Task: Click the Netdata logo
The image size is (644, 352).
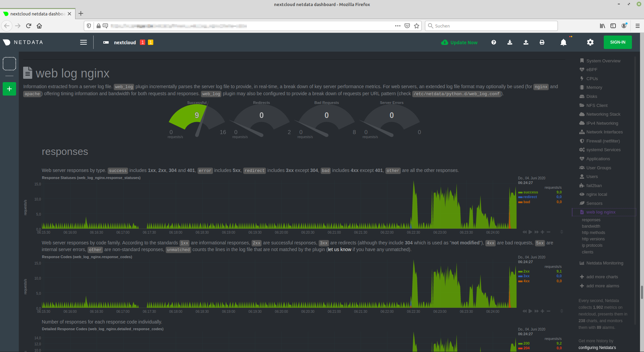Action: click(x=23, y=42)
